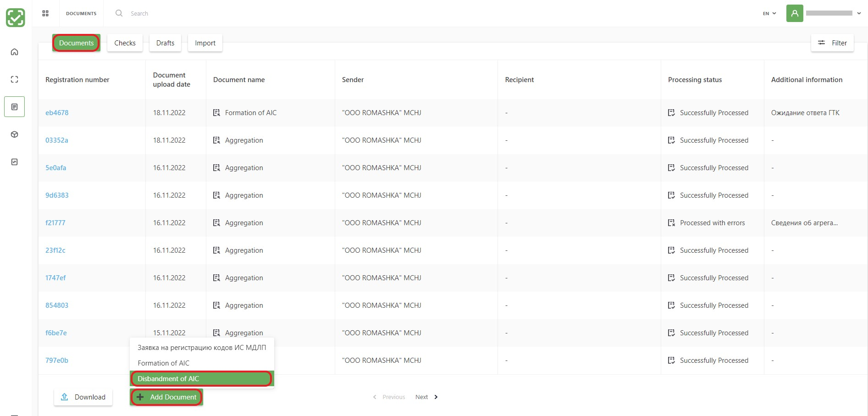Click the document icon in row f21777
Image resolution: width=868 pixels, height=416 pixels.
point(217,223)
